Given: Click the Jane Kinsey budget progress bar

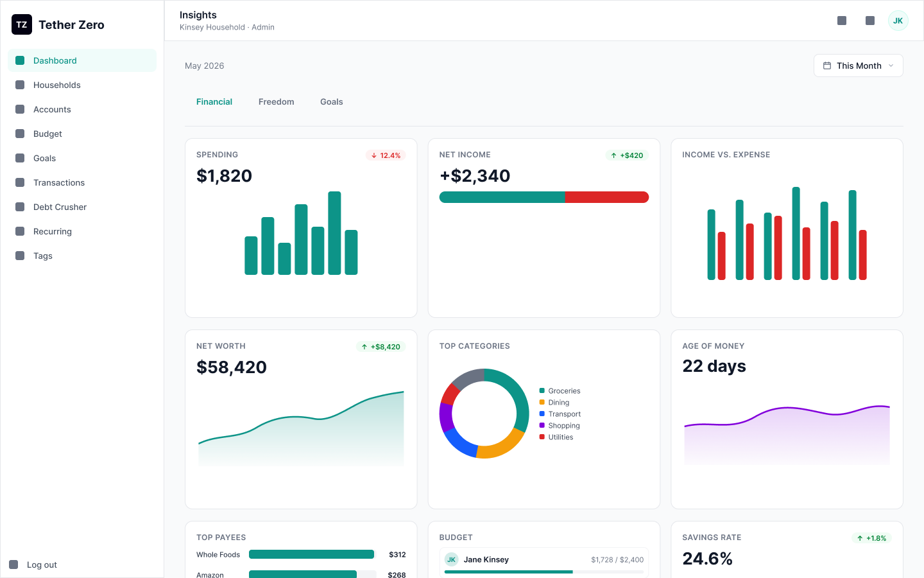Looking at the screenshot, I should coord(544,572).
